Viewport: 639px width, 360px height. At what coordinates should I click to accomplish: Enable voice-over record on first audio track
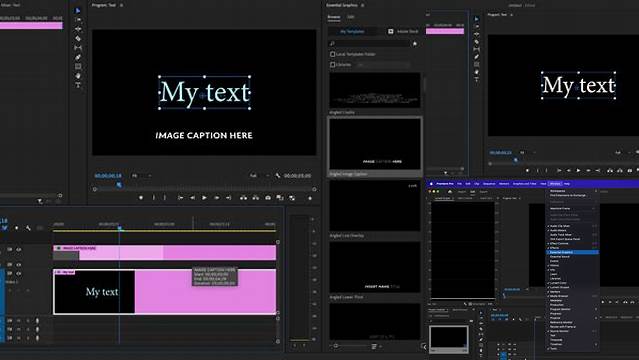click(37, 321)
